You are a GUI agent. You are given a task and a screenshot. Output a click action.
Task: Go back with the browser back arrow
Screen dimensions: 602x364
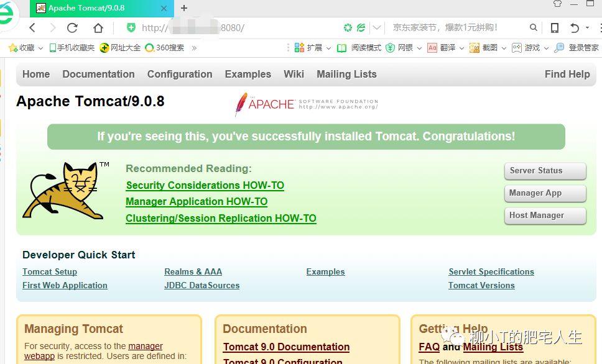[x=32, y=27]
